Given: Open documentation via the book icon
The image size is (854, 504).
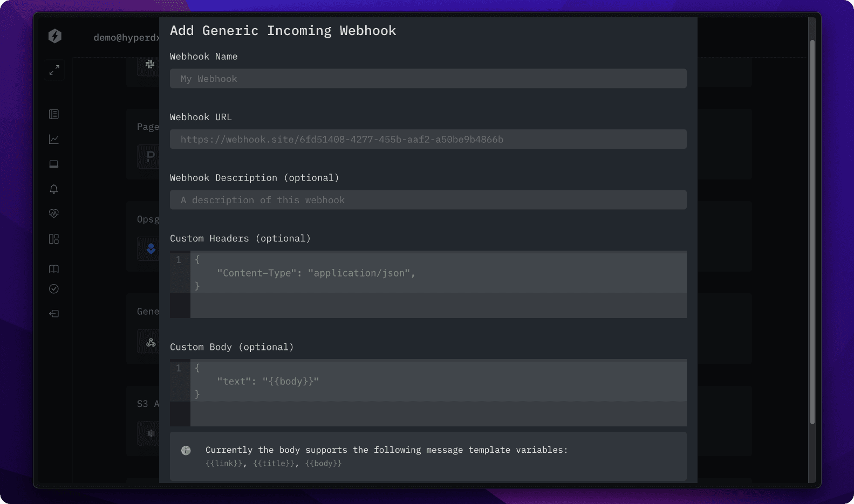Looking at the screenshot, I should click(x=54, y=268).
